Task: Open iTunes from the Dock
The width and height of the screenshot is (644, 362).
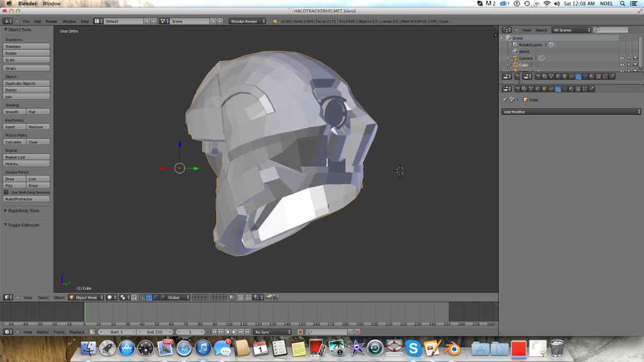Action: (203, 348)
